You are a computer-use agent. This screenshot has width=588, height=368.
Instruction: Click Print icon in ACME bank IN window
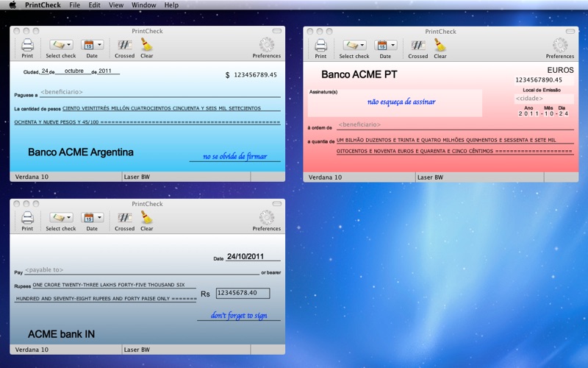pos(27,218)
